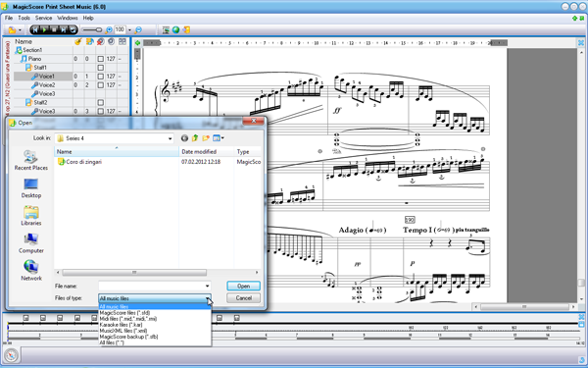Rewind playback to start
Image resolution: width=588 pixels, height=368 pixels.
35,29
